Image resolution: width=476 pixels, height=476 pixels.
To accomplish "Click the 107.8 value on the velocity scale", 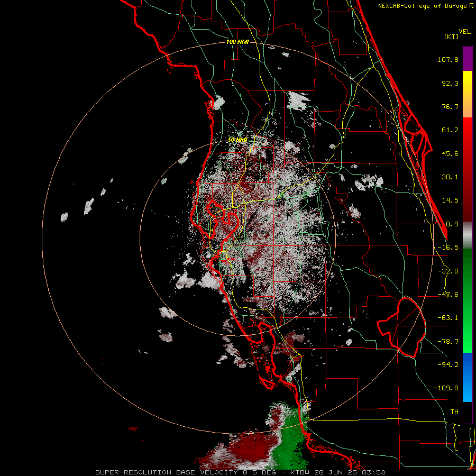I will click(x=448, y=59).
